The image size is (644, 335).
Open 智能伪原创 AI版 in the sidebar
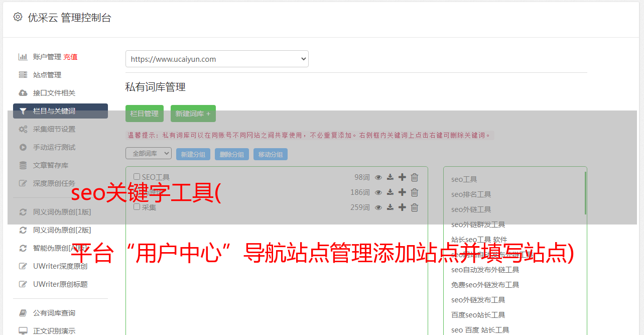point(60,248)
